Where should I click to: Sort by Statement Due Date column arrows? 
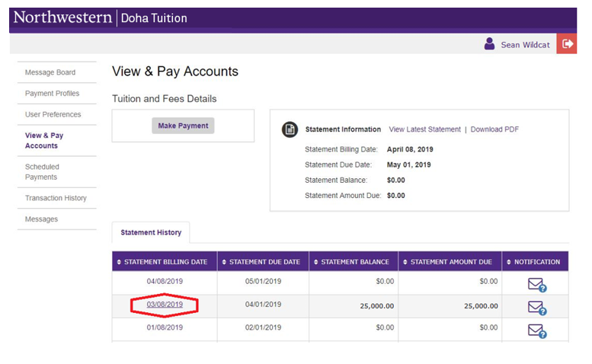224,262
